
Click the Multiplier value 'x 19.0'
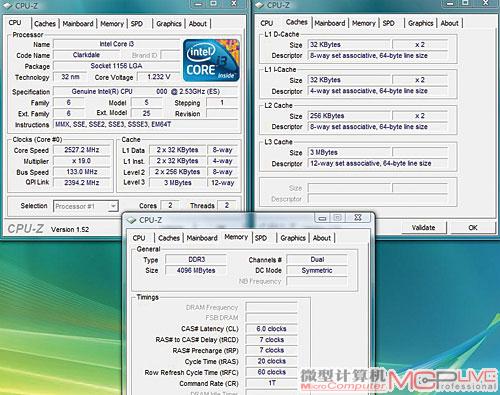82,161
